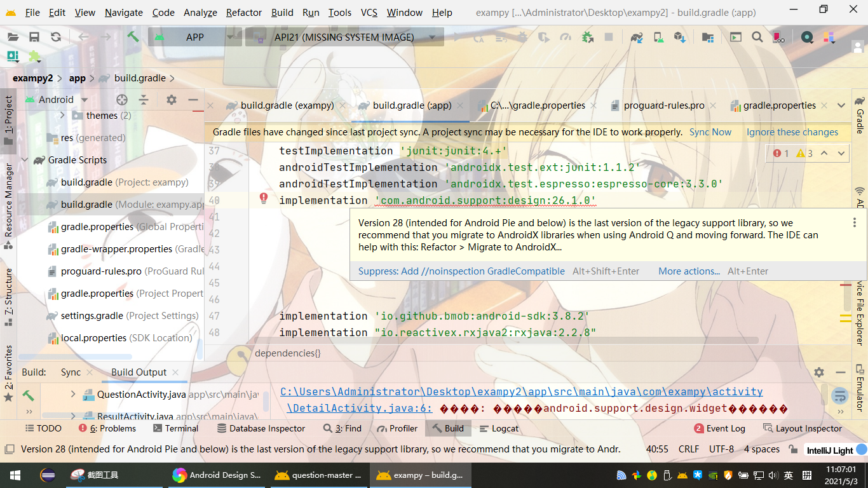
Task: Click the Open folder toolbar icon
Action: point(13,37)
